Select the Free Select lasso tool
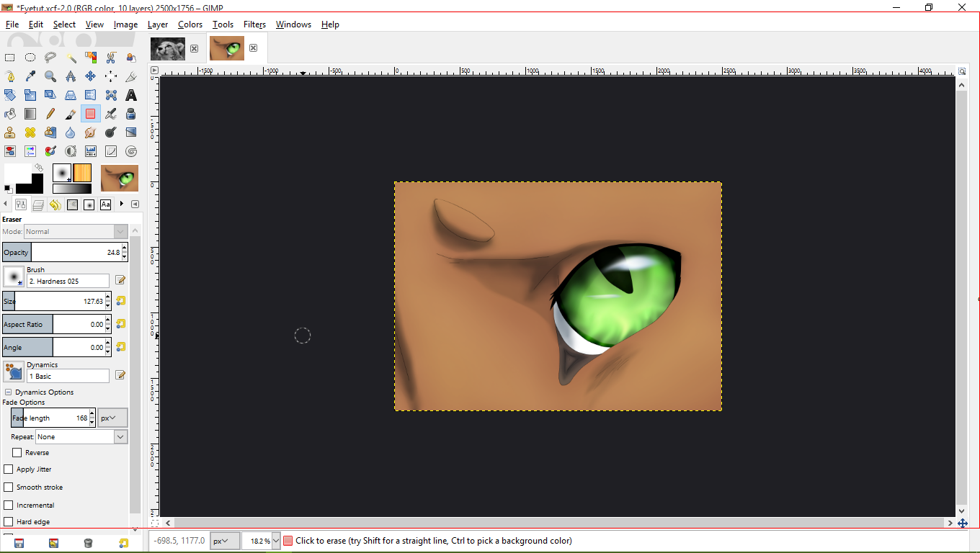This screenshot has height=553, width=980. click(x=50, y=58)
